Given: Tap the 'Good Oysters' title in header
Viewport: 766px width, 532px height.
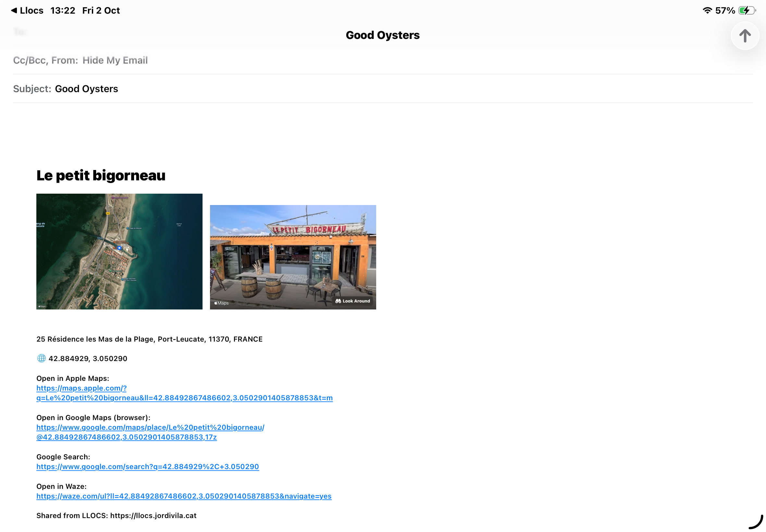Looking at the screenshot, I should click(x=382, y=35).
